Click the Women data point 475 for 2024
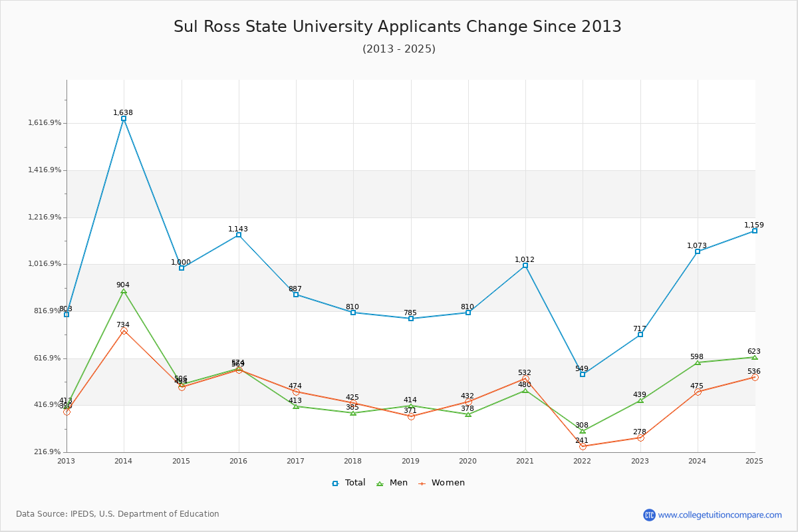The image size is (798, 532). 698,392
